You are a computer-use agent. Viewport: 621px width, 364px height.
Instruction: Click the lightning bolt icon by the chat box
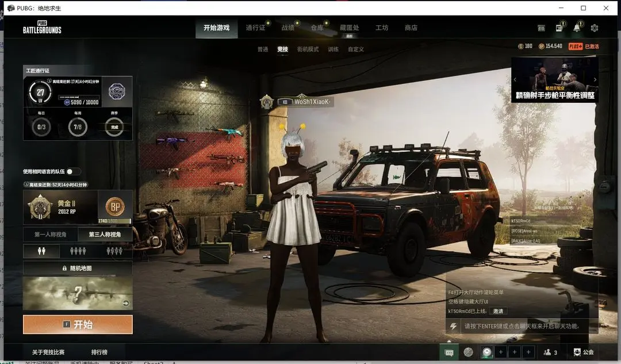tap(453, 327)
